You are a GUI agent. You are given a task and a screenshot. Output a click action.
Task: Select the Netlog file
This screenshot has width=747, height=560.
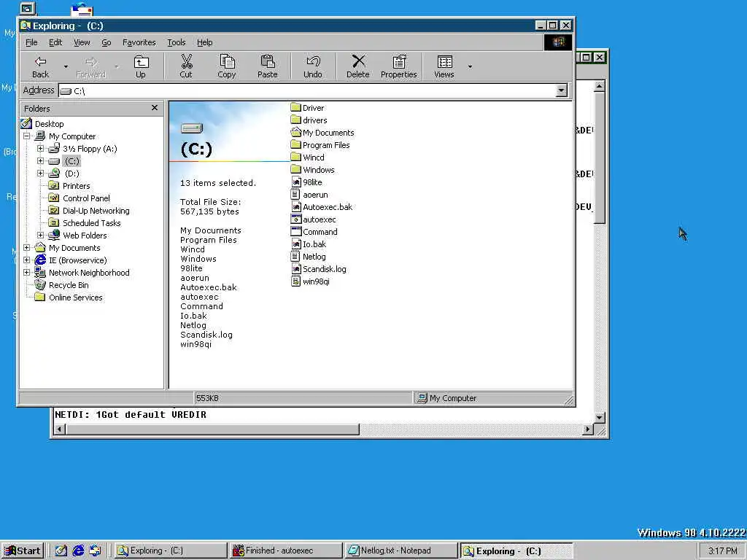(x=309, y=256)
